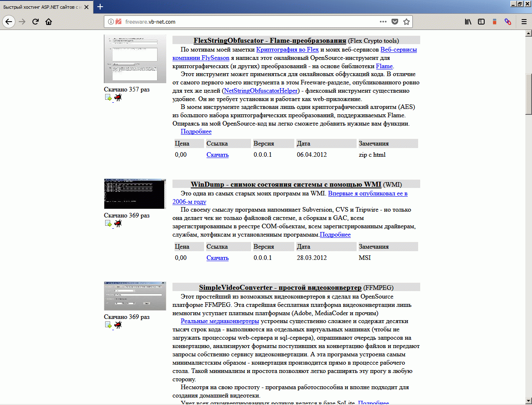Open the Firefox Library panel

click(x=468, y=22)
